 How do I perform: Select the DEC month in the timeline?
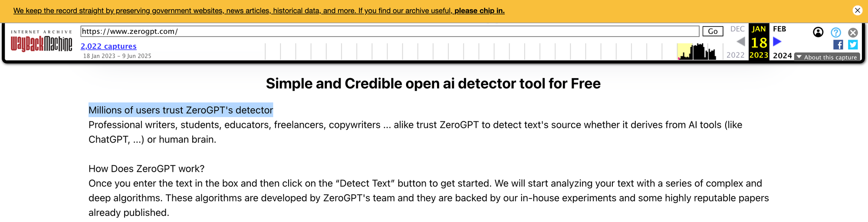[x=737, y=29]
